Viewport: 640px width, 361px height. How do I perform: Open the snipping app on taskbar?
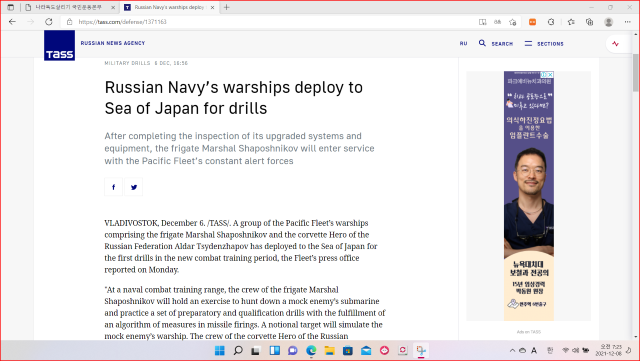(421, 350)
